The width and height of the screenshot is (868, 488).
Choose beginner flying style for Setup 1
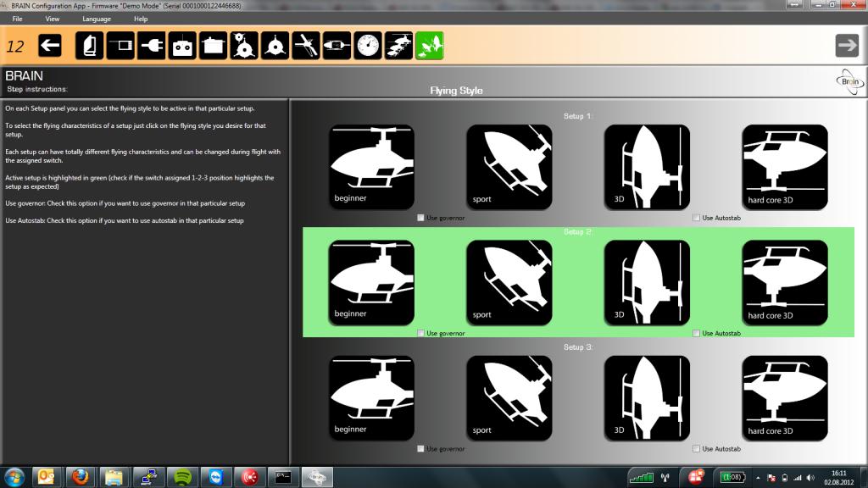(x=371, y=167)
